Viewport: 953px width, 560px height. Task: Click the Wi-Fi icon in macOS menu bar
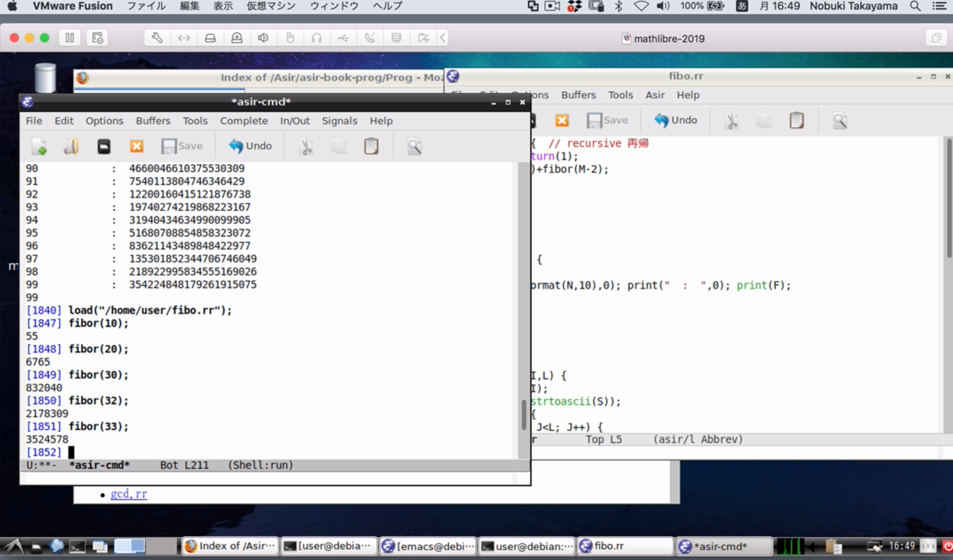coord(641,6)
